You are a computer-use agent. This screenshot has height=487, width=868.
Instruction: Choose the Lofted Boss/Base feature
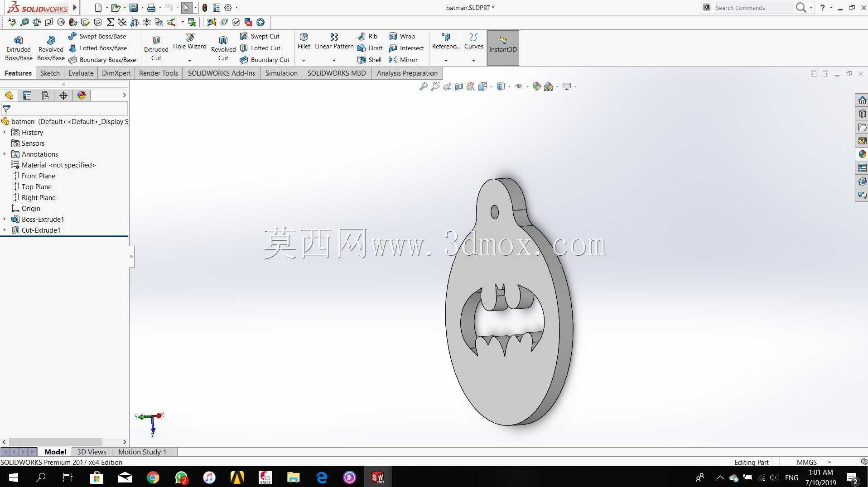(98, 48)
